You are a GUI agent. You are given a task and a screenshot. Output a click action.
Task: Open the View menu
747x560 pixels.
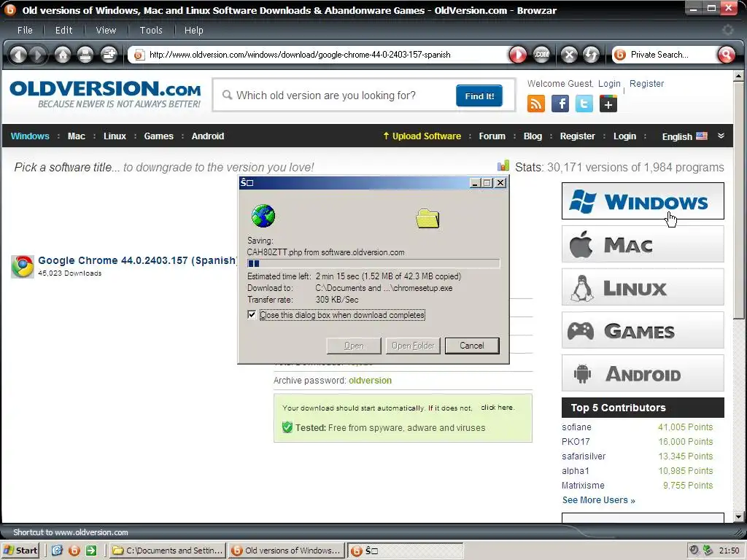106,30
